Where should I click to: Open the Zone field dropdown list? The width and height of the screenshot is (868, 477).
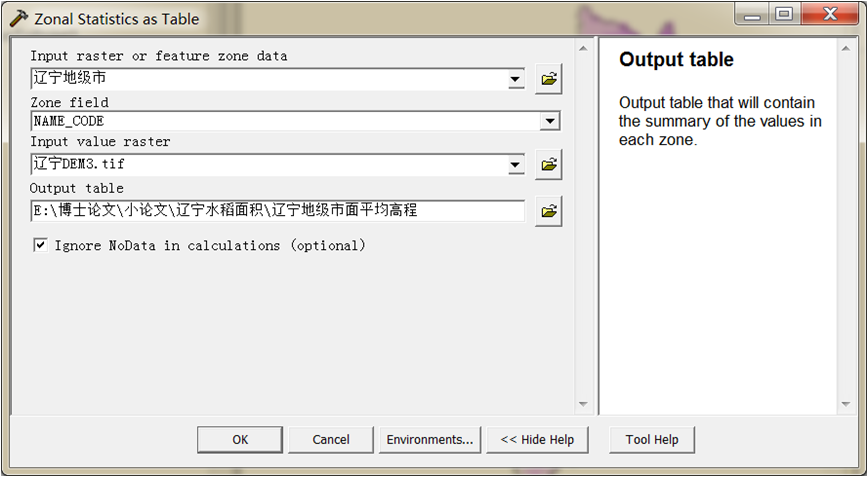pyautogui.click(x=549, y=121)
